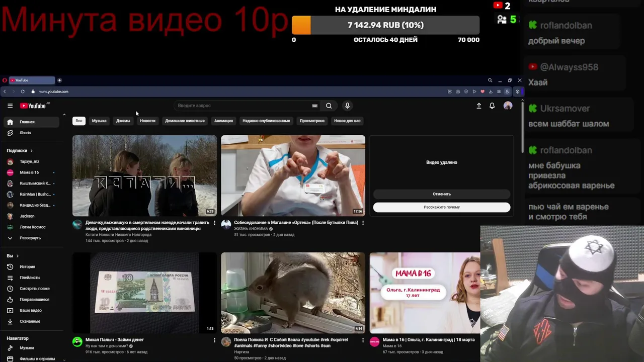
Task: Expand the Вы section chevron
Action: pos(17,256)
